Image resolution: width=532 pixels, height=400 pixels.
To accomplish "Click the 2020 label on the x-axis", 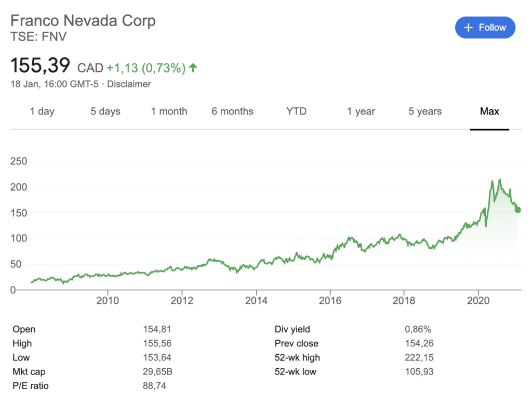I will (477, 300).
